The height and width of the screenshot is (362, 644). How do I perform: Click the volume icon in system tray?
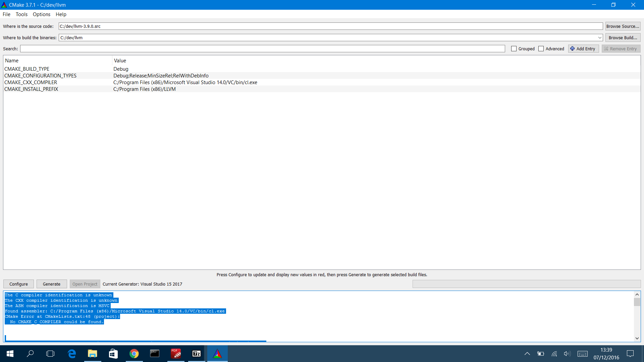567,354
